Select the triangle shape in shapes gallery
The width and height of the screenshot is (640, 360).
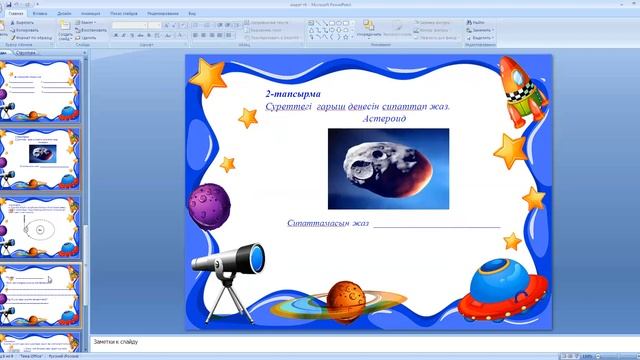click(x=311, y=30)
